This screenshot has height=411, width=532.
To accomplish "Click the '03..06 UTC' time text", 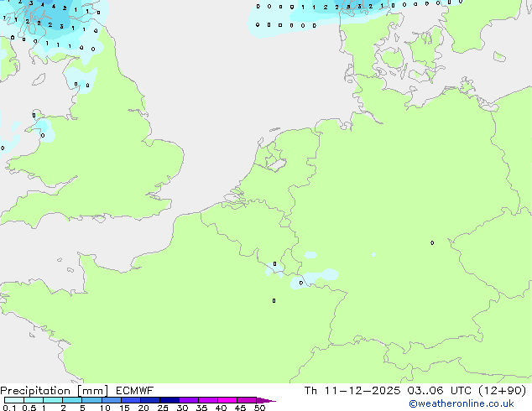I will pos(440,391).
